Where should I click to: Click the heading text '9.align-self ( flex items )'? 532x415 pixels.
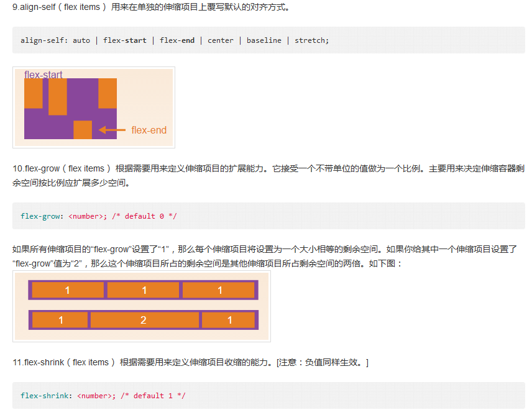pyautogui.click(x=60, y=7)
